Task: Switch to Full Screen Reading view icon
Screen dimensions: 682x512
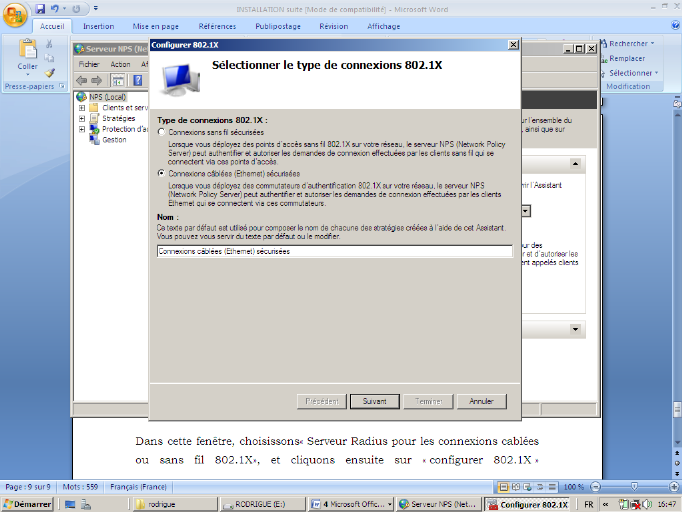Action: tap(515, 487)
